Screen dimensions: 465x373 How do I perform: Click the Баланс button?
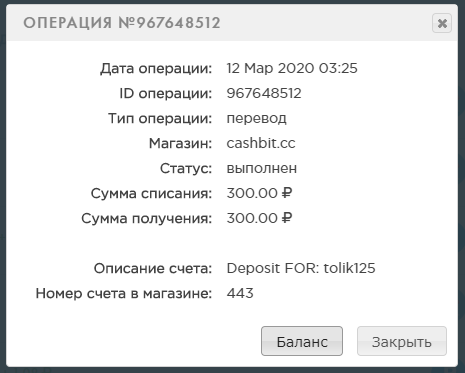click(x=302, y=341)
